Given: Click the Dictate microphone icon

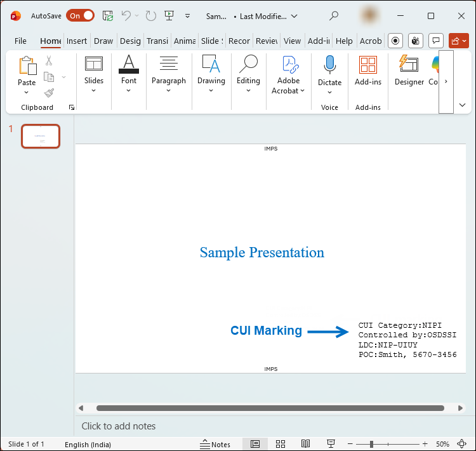Looking at the screenshot, I should (x=329, y=64).
